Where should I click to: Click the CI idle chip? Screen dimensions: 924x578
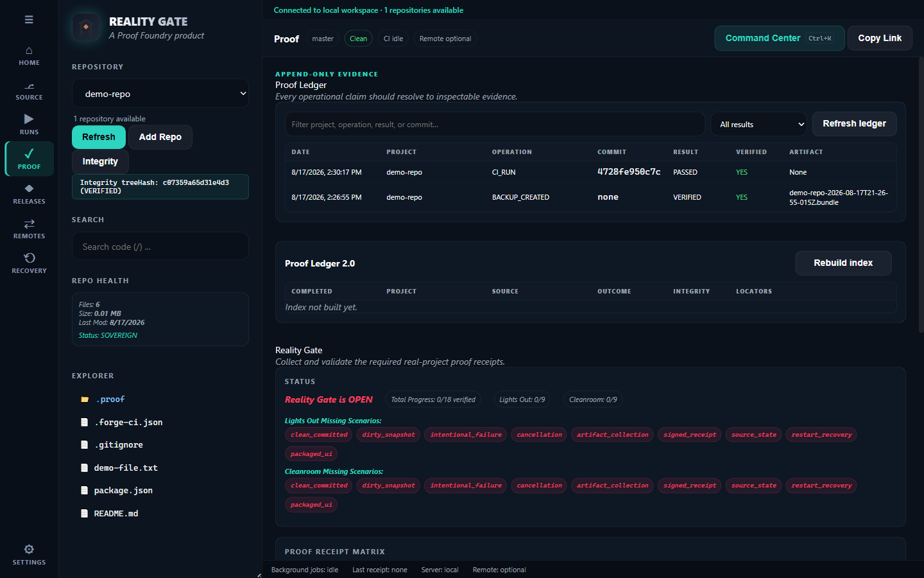tap(393, 39)
